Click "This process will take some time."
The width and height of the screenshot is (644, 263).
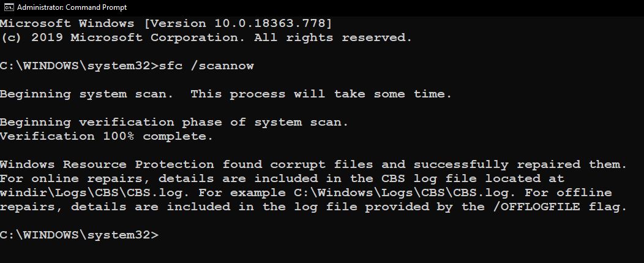[x=321, y=94]
